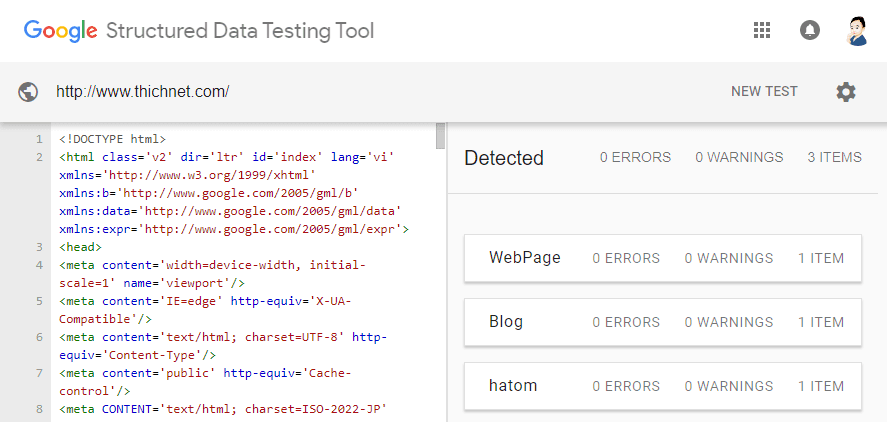This screenshot has width=887, height=422.
Task: Click the http://www.thichnet.com/ URL text
Action: click(143, 92)
